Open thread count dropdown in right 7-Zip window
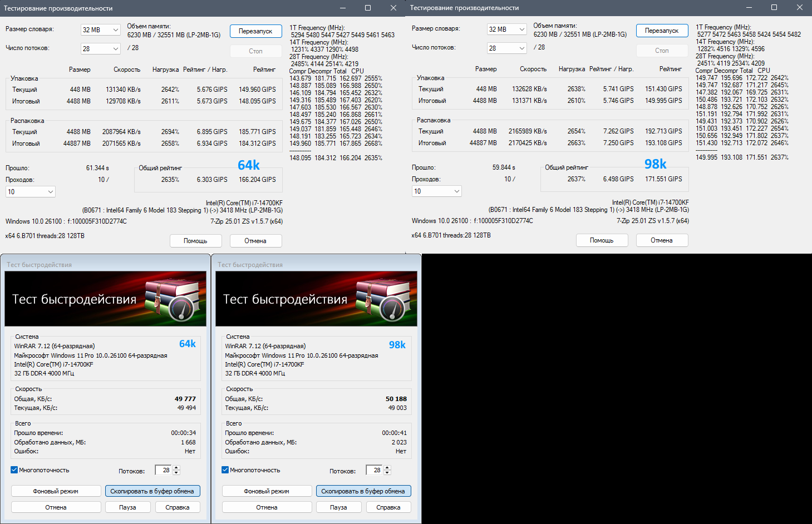This screenshot has width=812, height=524. pyautogui.click(x=507, y=48)
